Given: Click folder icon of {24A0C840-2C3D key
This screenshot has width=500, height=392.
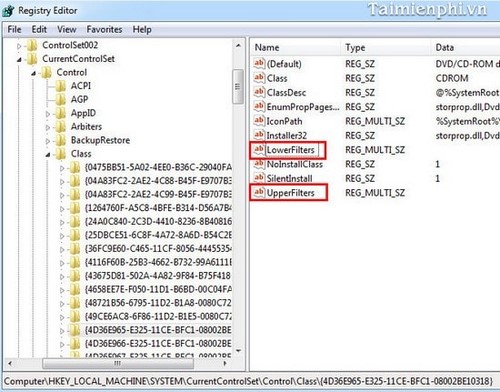Looking at the screenshot, I should click(x=75, y=222).
